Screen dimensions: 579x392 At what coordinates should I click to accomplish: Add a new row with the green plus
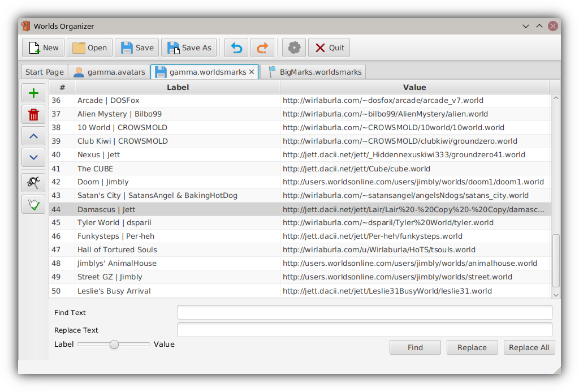pyautogui.click(x=33, y=93)
